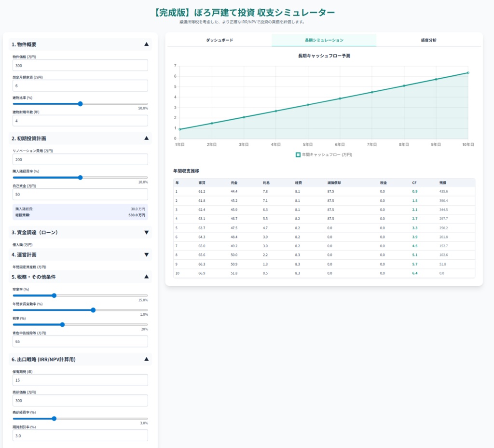This screenshot has width=494, height=448.
Task: Toggle the 年間キャッシュフロー legend box
Action: point(298,155)
